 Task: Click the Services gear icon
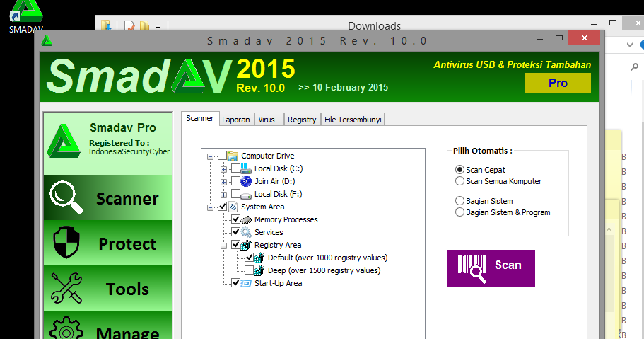click(246, 232)
